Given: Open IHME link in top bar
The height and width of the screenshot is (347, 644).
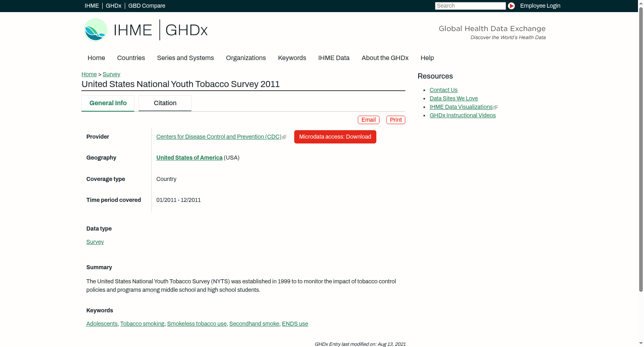Looking at the screenshot, I should [92, 6].
